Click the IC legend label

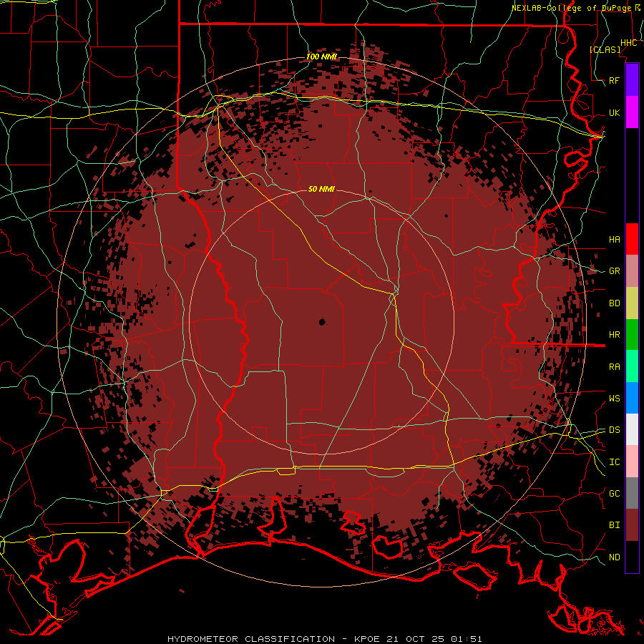click(x=614, y=462)
